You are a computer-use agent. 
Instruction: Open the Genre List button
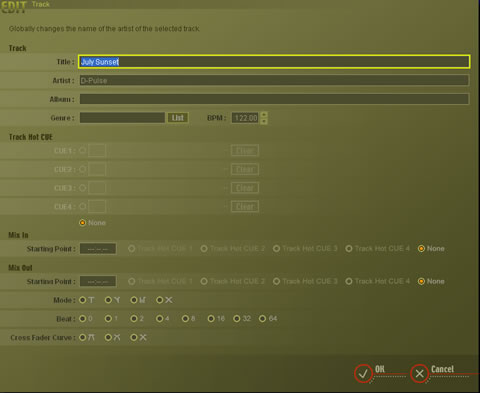click(178, 118)
